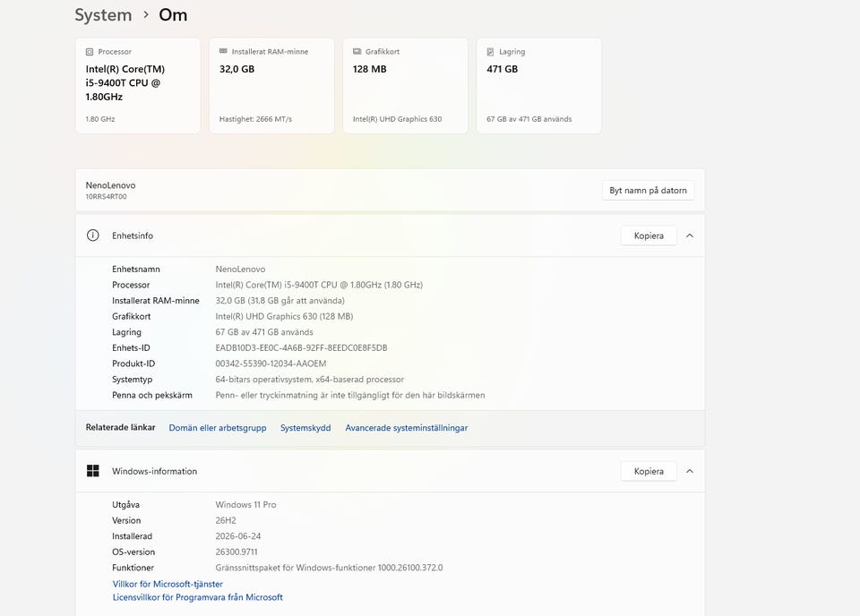860x616 pixels.
Task: Click the info circle icon next to Enhetsinfo
Action: (x=93, y=235)
